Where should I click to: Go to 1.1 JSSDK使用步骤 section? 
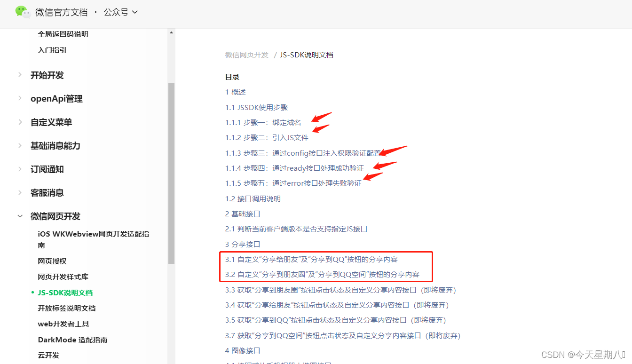[x=256, y=107]
